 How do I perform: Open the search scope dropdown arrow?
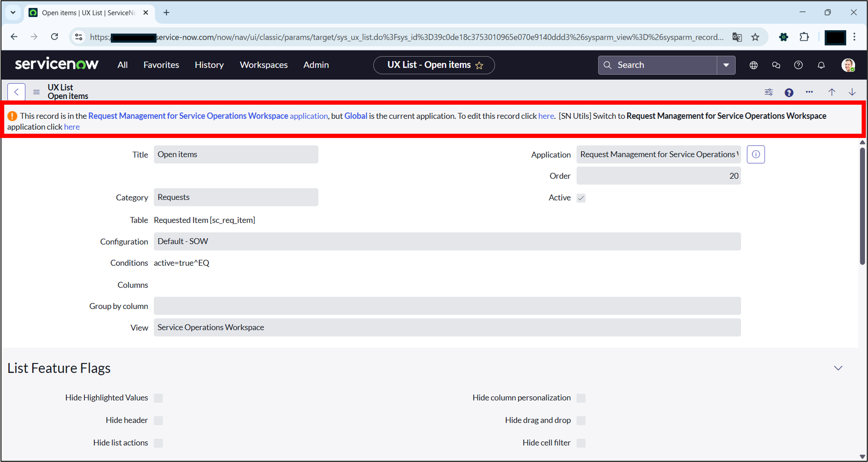coord(726,65)
